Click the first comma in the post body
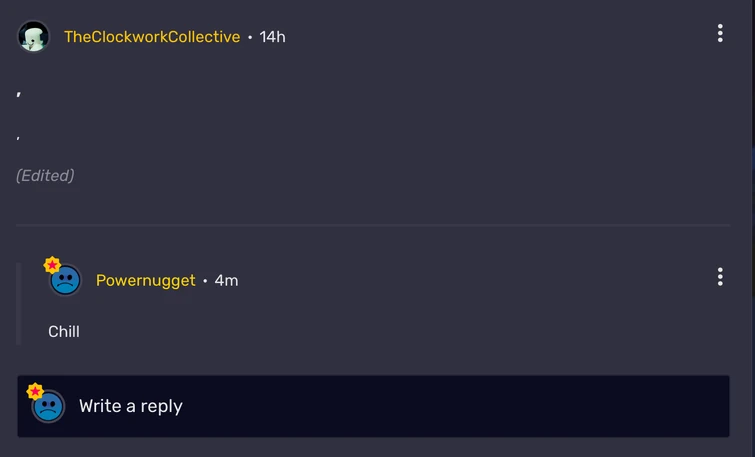The width and height of the screenshot is (755, 457). 19,95
